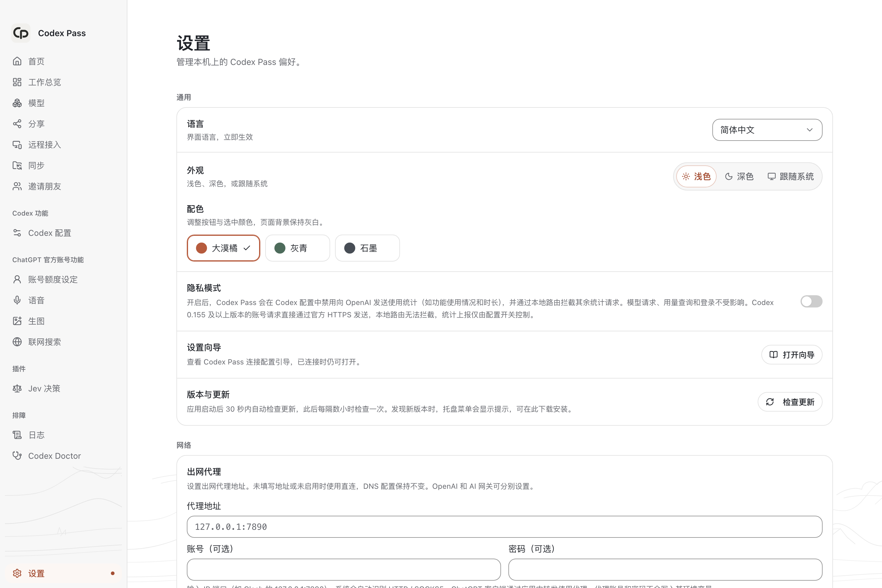882x588 pixels.
Task: Click the checkmark on 大漠橘
Action: coord(247,248)
